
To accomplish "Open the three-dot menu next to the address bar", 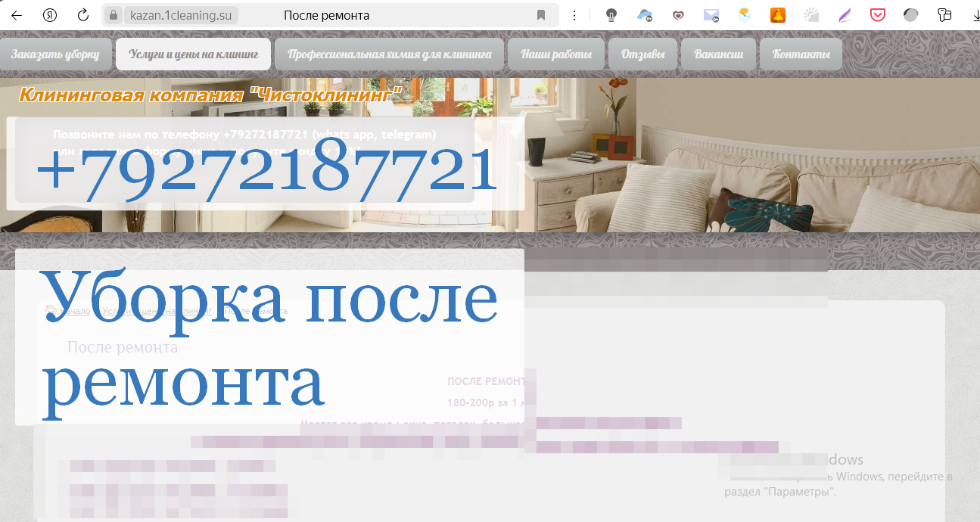I will (x=575, y=15).
